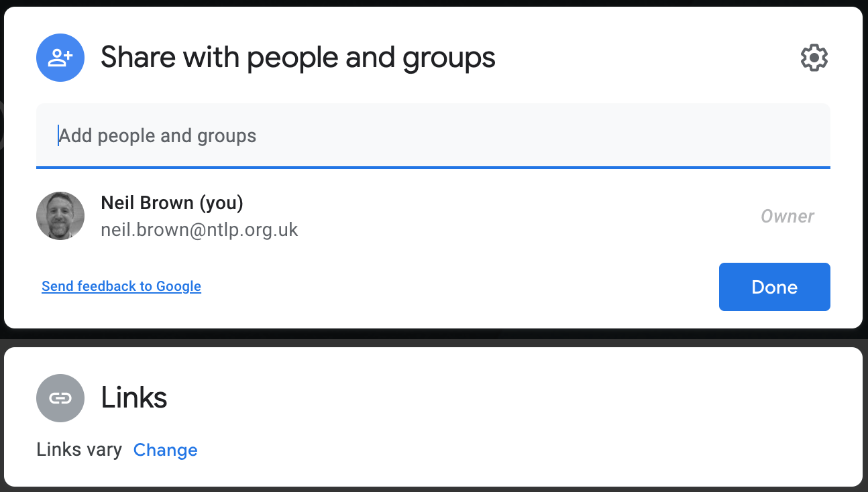The image size is (868, 492).
Task: Click the grey chain link icon
Action: tap(60, 398)
